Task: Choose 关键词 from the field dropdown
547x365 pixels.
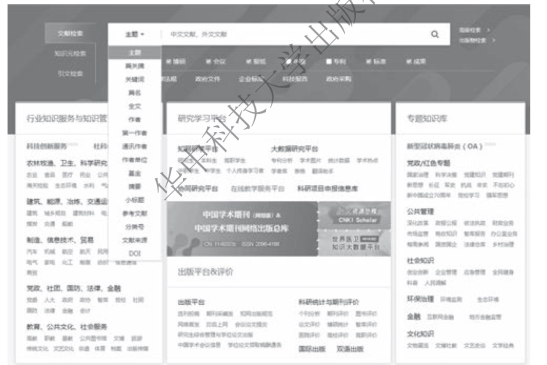Action: [x=135, y=79]
